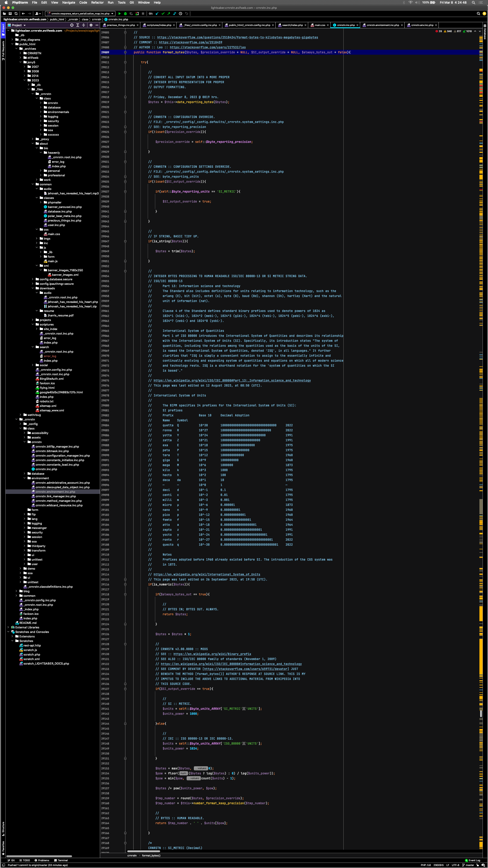The image size is (488, 868).
Task: Collapse the environment folder
Action: [x=25, y=478]
